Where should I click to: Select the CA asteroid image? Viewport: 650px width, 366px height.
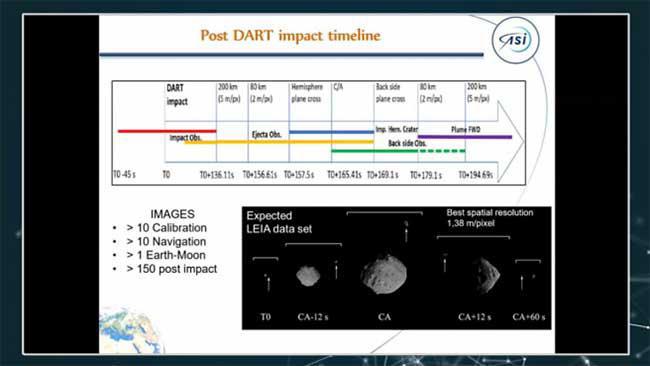pyautogui.click(x=384, y=274)
